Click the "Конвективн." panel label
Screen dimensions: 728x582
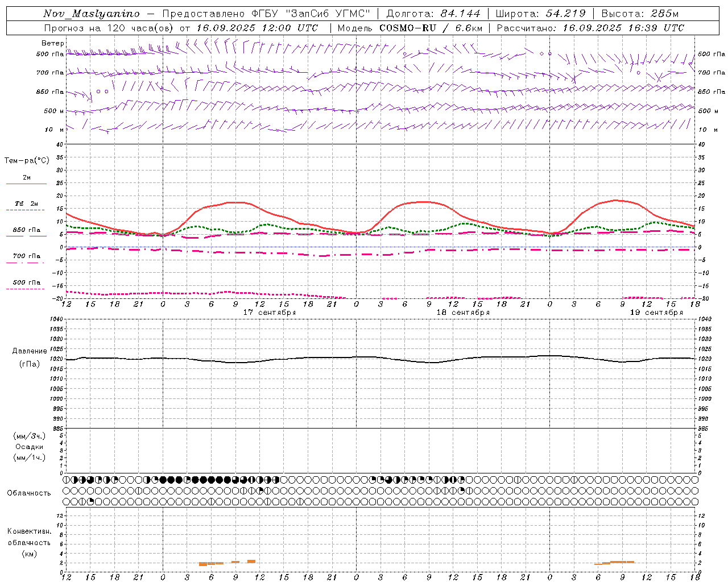point(30,531)
